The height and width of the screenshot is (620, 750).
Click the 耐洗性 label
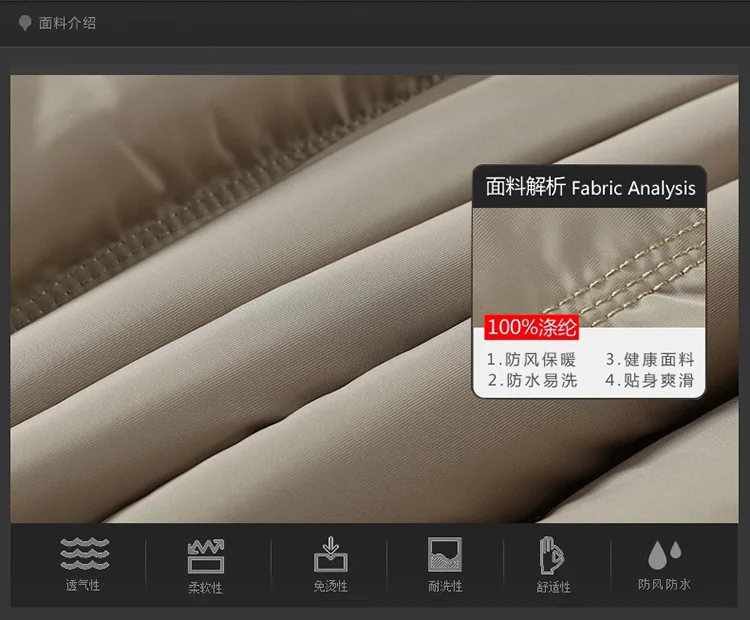point(445,586)
